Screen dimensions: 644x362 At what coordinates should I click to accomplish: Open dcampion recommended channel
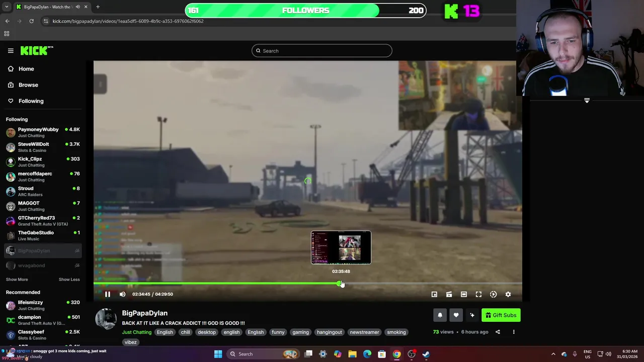pyautogui.click(x=43, y=320)
